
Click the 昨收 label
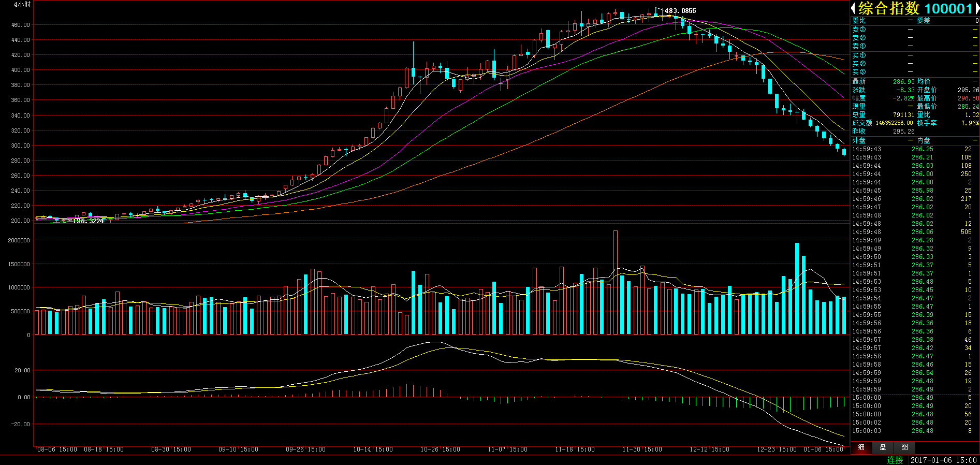coord(859,132)
